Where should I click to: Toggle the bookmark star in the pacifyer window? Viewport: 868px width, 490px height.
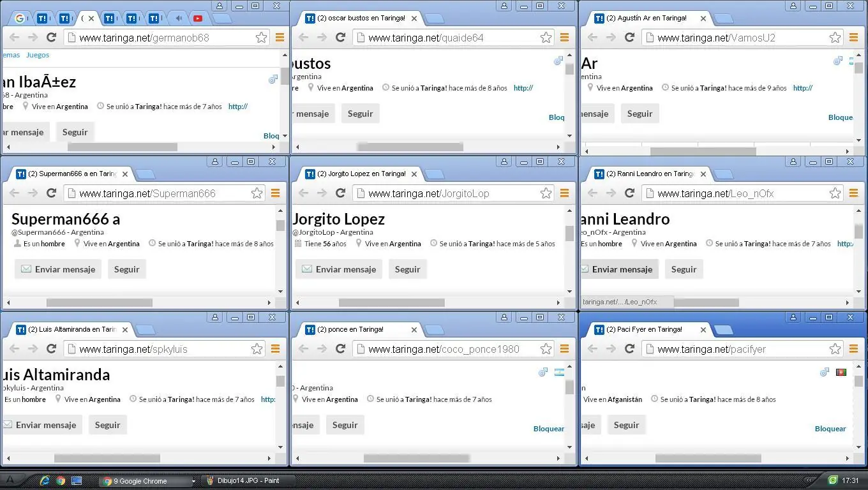[835, 349]
